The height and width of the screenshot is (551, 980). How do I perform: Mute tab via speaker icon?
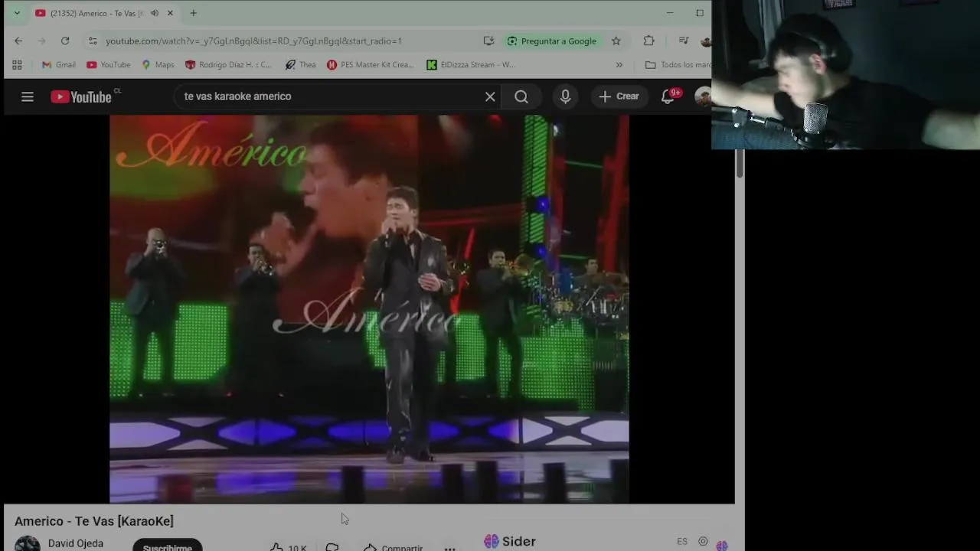155,13
